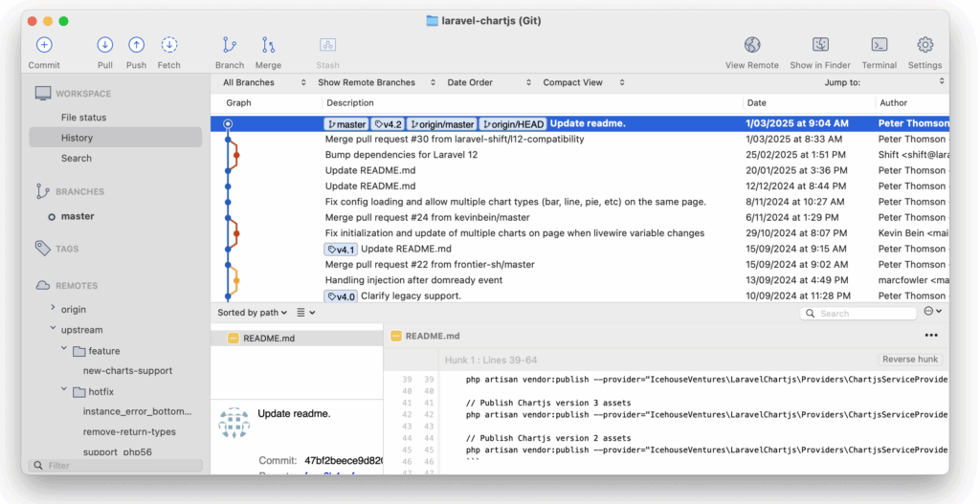
Task: Click the Show in Finder icon
Action: coord(820,45)
